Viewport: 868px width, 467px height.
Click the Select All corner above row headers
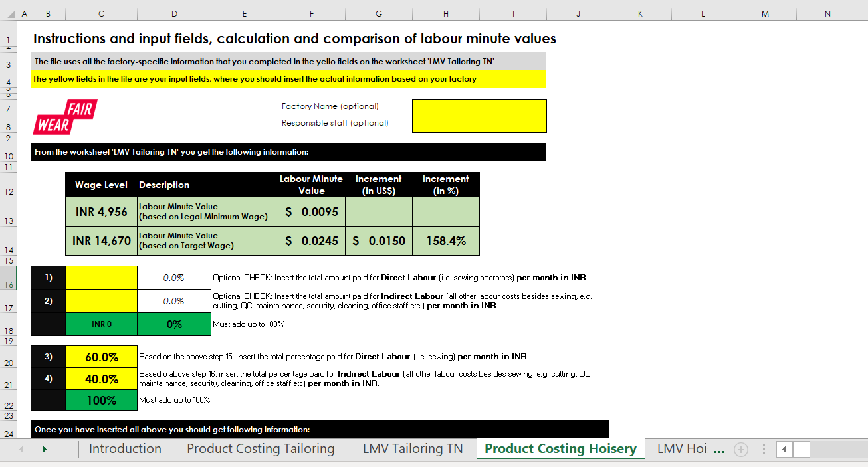(x=9, y=12)
